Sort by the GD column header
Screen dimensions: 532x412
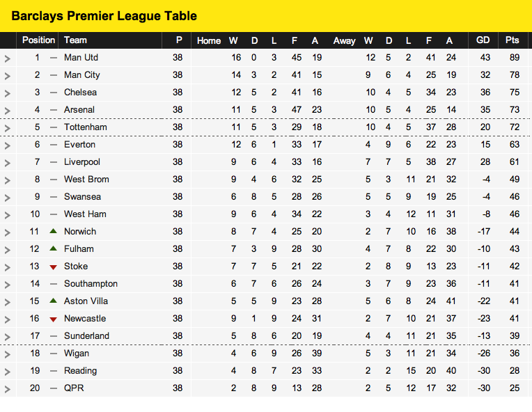483,40
